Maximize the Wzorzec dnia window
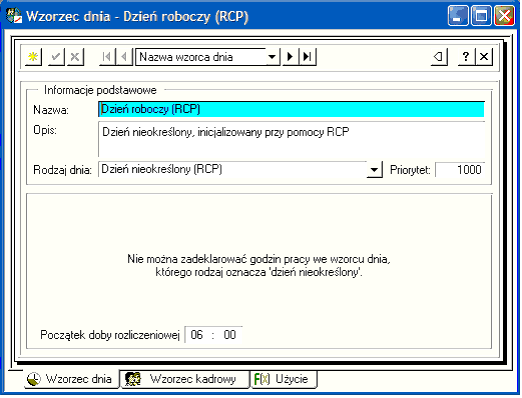The image size is (522, 398). tap(481, 16)
